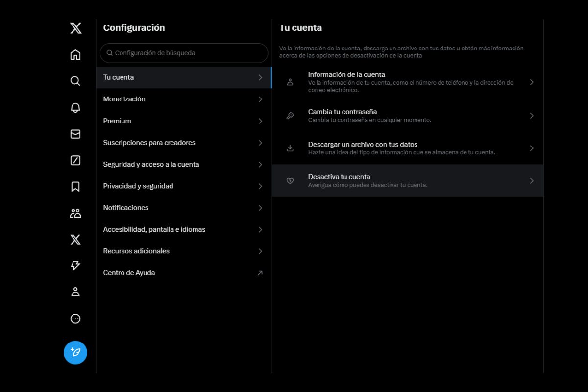
Task: Expand 'Accesibilidad, pantalla e idiomas'
Action: 183,229
